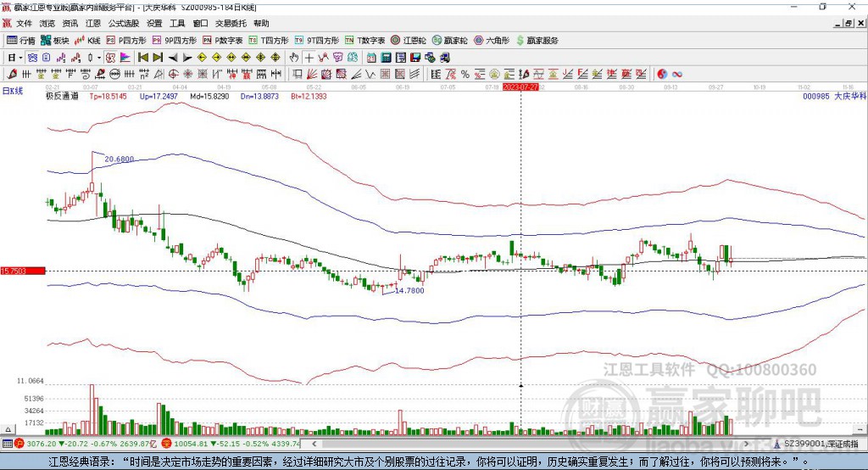This screenshot has width=868, height=470.
Task: Open the 窗口 menu
Action: pos(200,23)
